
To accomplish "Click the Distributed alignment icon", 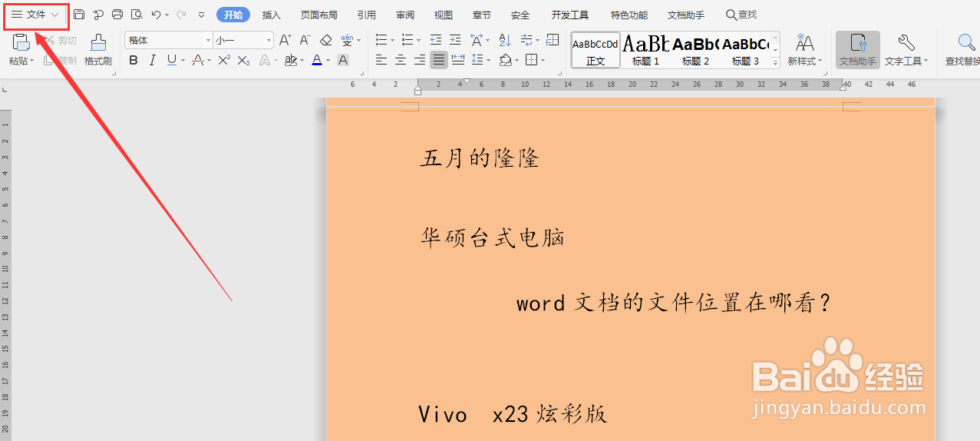I will pyautogui.click(x=458, y=60).
